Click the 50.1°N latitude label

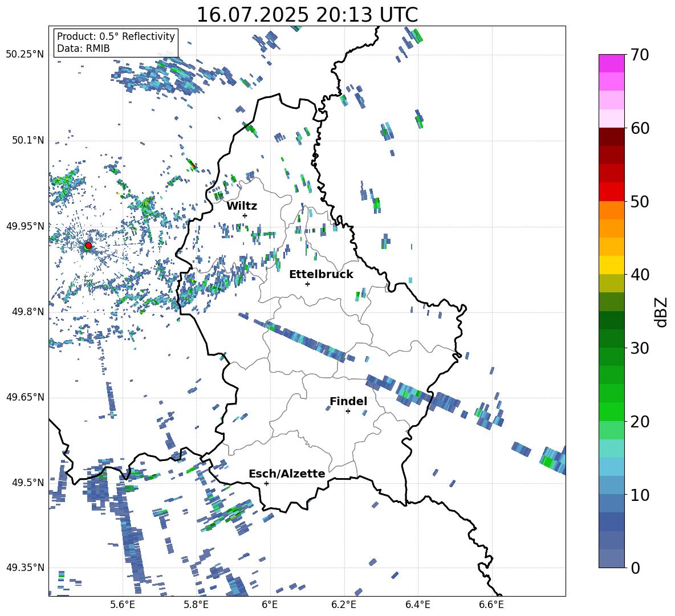(28, 140)
